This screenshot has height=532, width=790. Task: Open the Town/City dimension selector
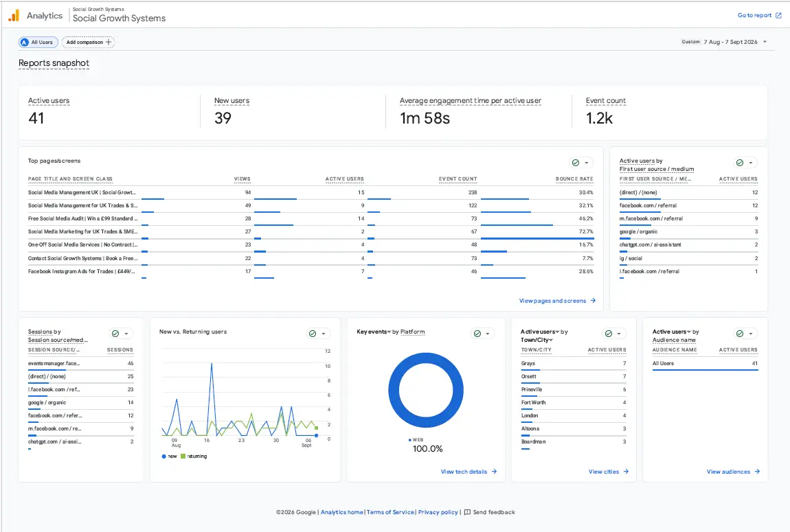coord(537,340)
